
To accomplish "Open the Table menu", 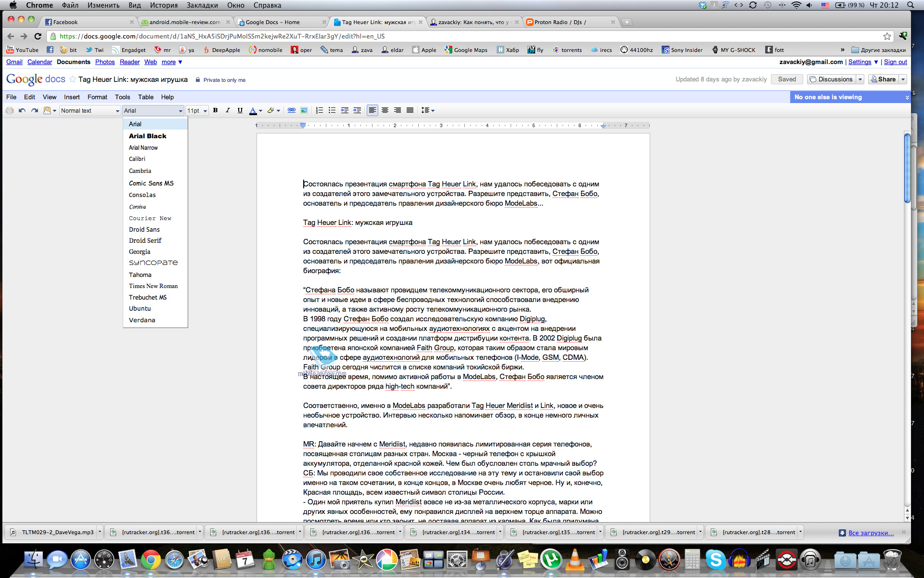I will point(146,97).
